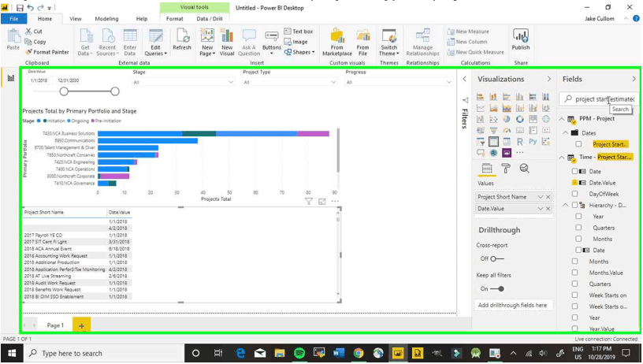Viewport: 643px width, 364px height.
Task: Open the Fields well tab icon
Action: 487,169
